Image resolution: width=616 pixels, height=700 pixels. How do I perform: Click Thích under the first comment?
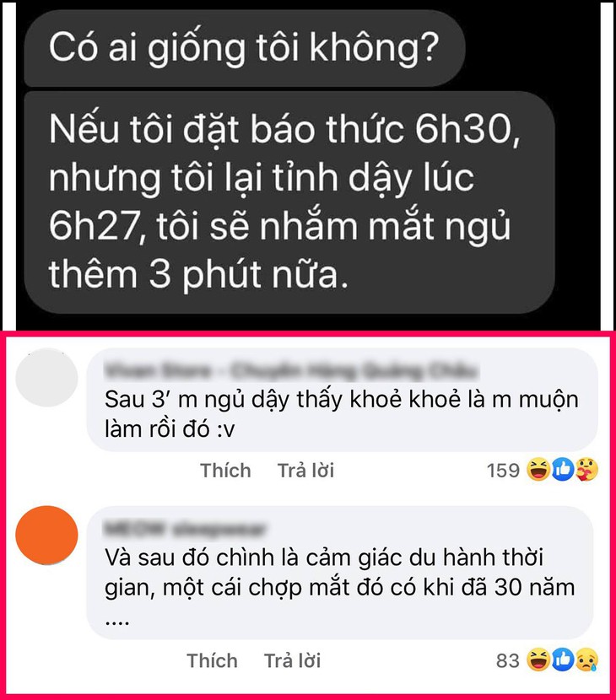point(225,471)
